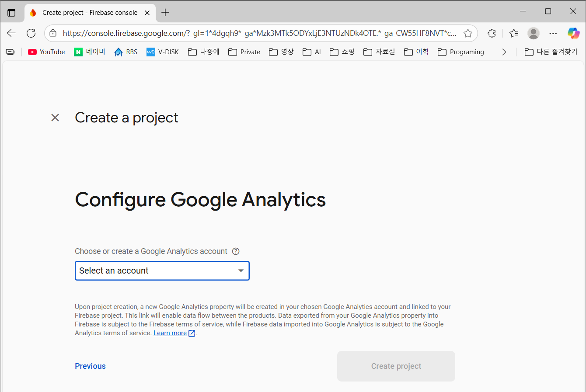Open the 영상 bookmarks folder
The width and height of the screenshot is (586, 392).
point(281,52)
